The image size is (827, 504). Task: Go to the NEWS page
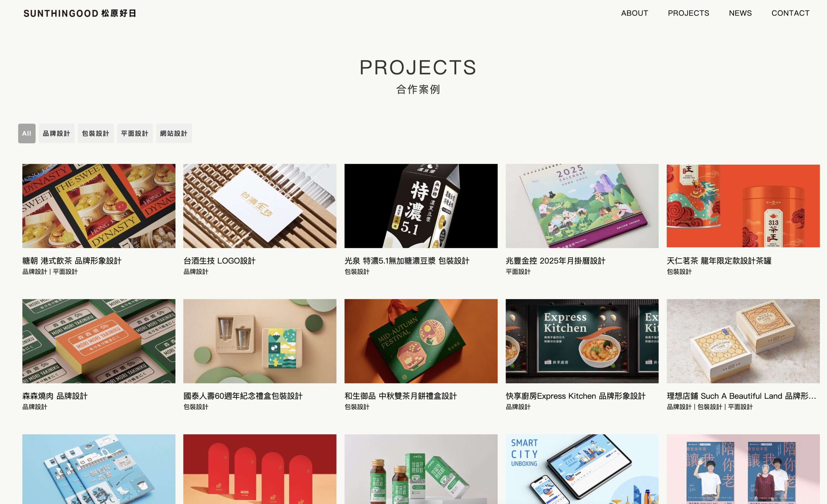pyautogui.click(x=740, y=13)
